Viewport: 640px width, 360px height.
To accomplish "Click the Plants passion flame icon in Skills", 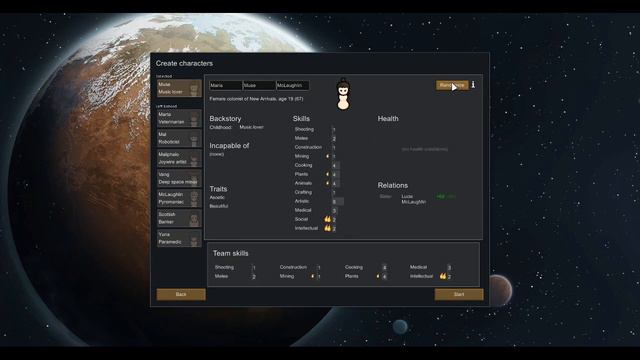I will click(327, 174).
